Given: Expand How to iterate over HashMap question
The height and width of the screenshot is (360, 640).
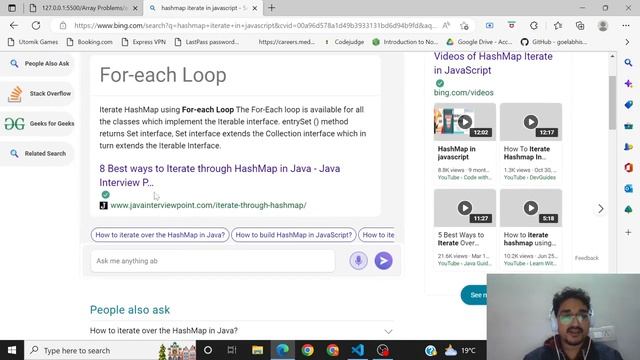Looking at the screenshot, I should pyautogui.click(x=241, y=331).
